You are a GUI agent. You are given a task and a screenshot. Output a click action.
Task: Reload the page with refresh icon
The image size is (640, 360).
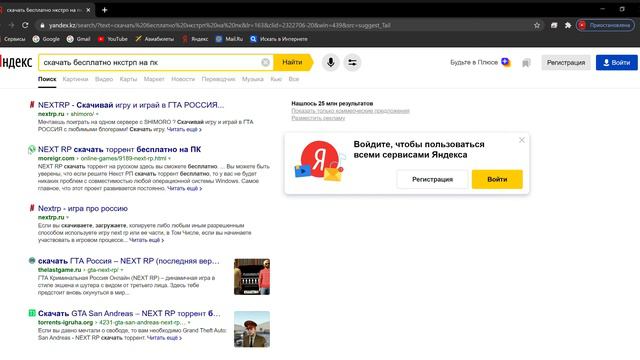pyautogui.click(x=25, y=25)
